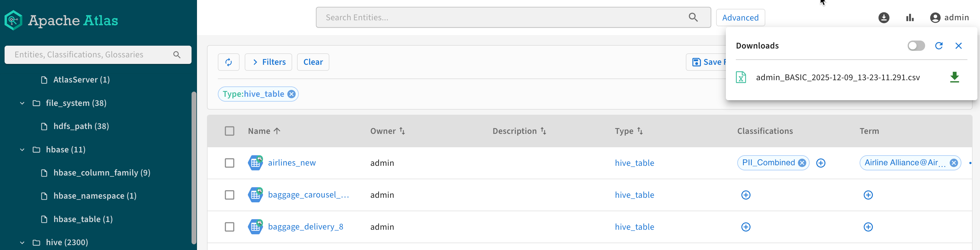Close the Downloads panel
Screen dimensions: 980x250
pos(958,46)
